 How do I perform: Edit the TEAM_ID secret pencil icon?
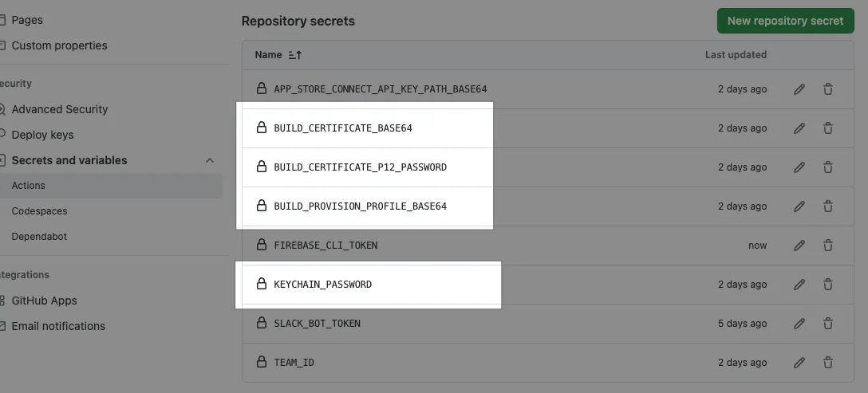(x=799, y=363)
